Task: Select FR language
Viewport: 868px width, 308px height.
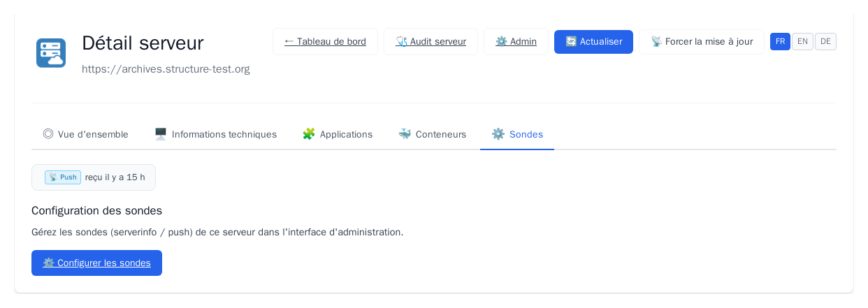Action: (780, 42)
